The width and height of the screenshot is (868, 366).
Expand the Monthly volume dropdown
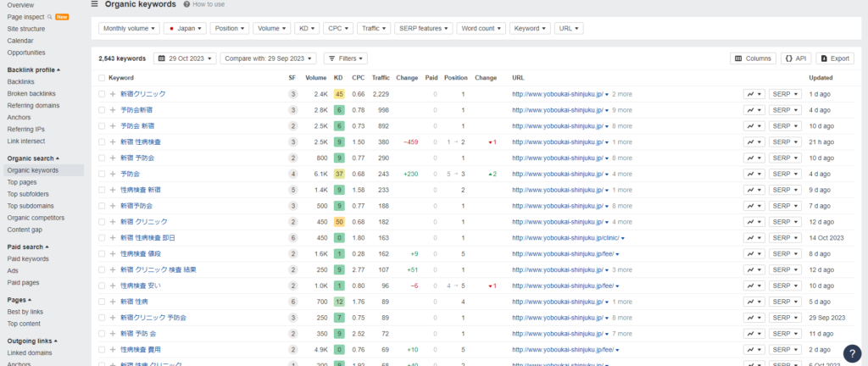[128, 28]
